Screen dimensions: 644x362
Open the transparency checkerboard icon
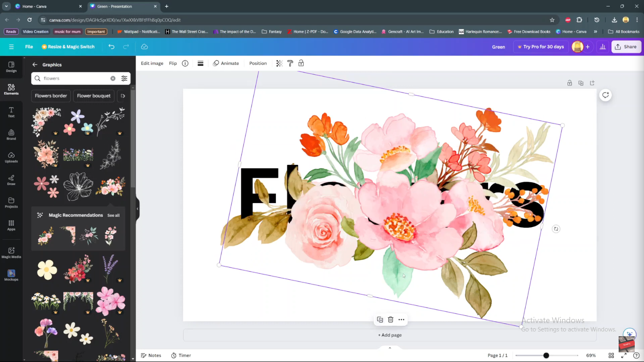coord(279,63)
